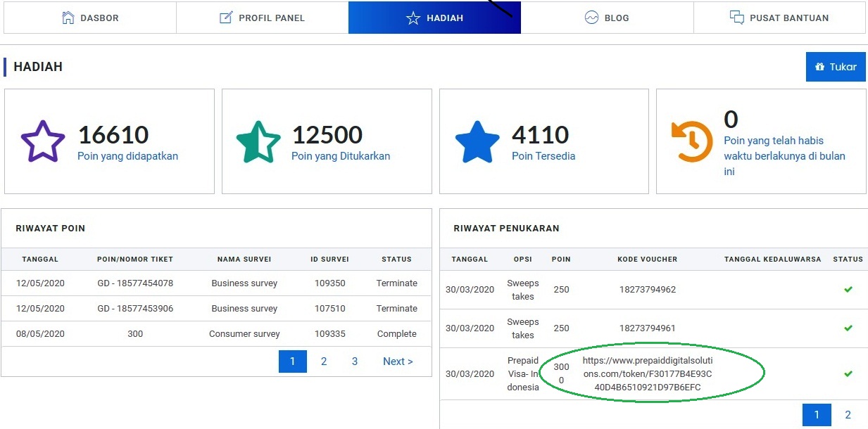Jump to page 3 of Riwayat Poin

click(x=355, y=361)
